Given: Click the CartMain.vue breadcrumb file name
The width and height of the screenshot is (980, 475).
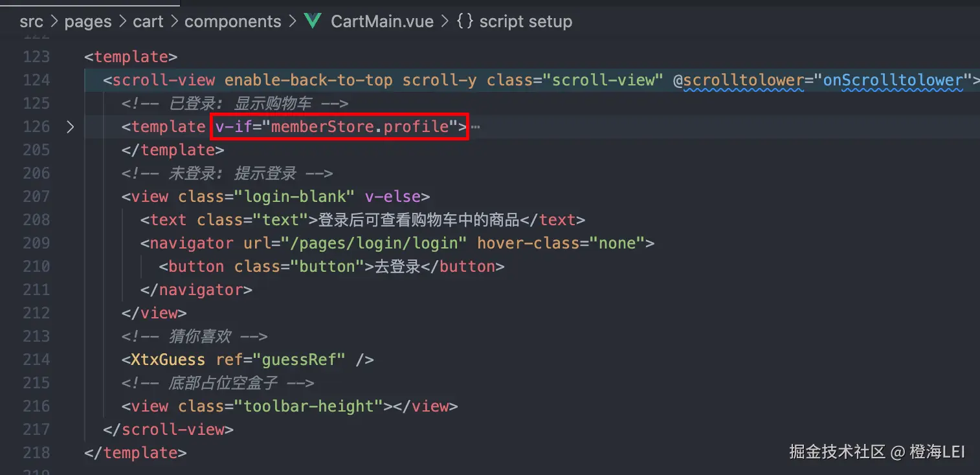Looking at the screenshot, I should click(382, 21).
